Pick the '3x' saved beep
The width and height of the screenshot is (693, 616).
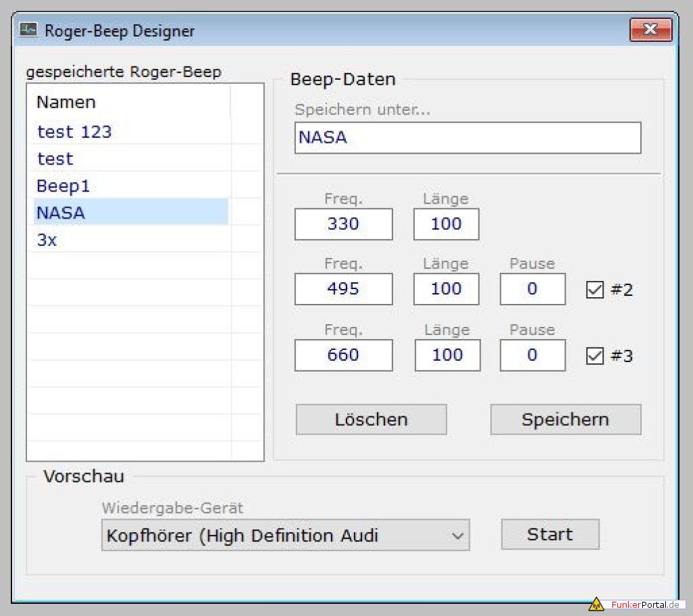coord(47,240)
